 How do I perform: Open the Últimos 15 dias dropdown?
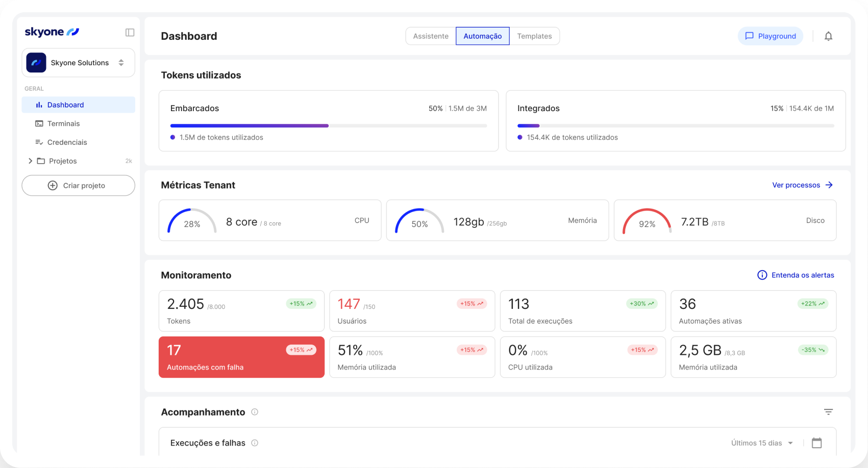(x=761, y=443)
